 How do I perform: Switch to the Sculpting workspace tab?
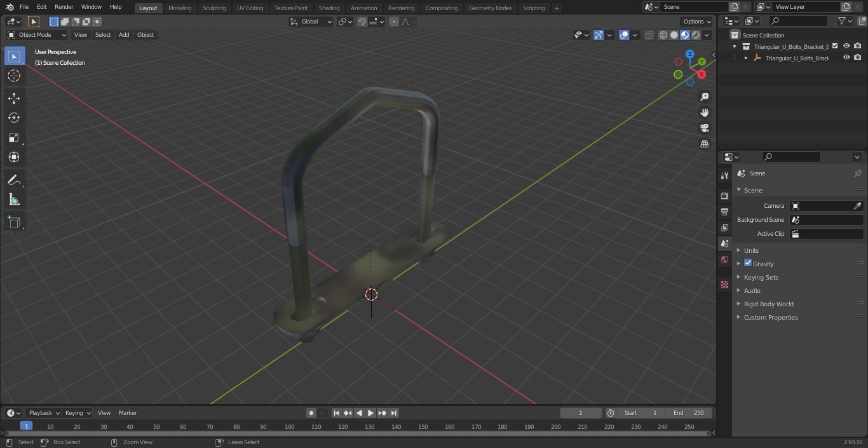click(x=214, y=8)
